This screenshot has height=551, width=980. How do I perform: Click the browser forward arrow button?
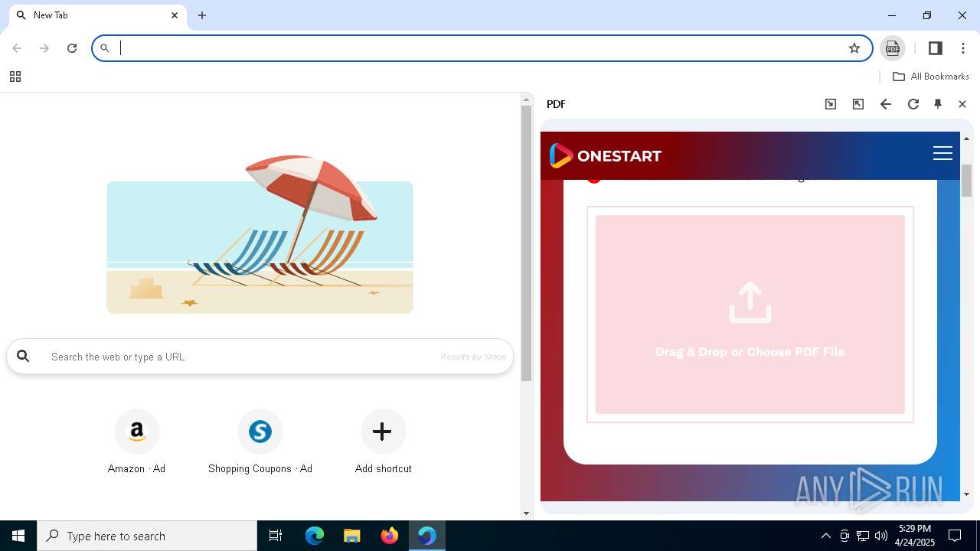(x=44, y=48)
